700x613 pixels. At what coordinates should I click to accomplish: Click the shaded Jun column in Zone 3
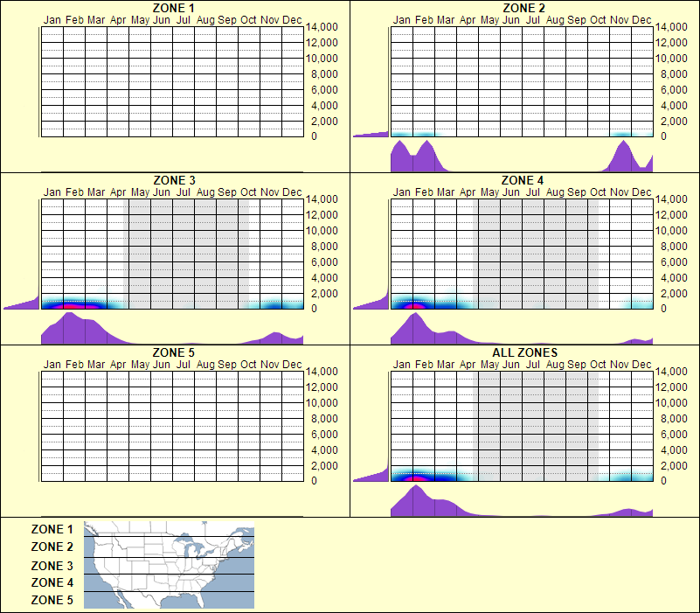point(163,254)
